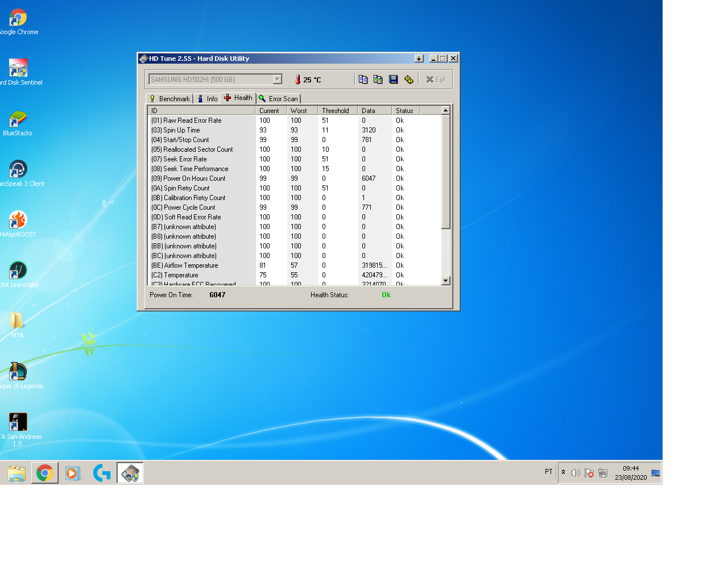
Task: Select the Health tab
Action: coord(238,98)
